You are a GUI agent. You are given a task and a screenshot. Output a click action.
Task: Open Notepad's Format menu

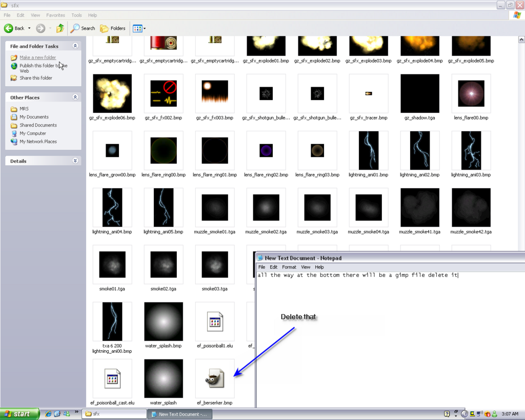[x=289, y=267]
